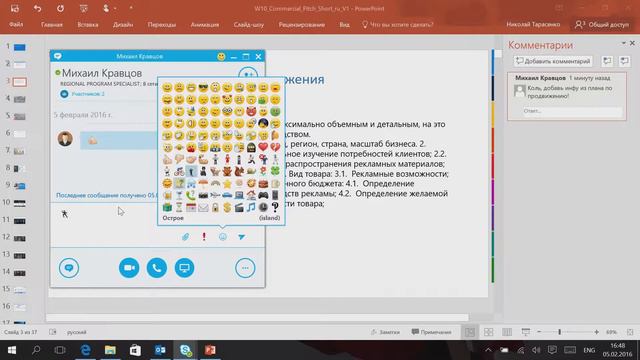The height and width of the screenshot is (360, 640).
Task: Toggle the Заметки notes pane
Action: tap(385, 332)
